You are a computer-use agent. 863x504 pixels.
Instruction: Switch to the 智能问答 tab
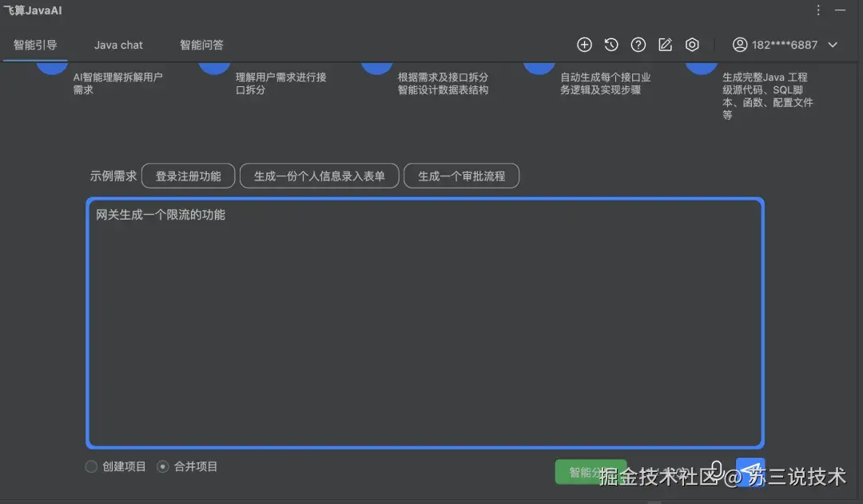(x=201, y=45)
